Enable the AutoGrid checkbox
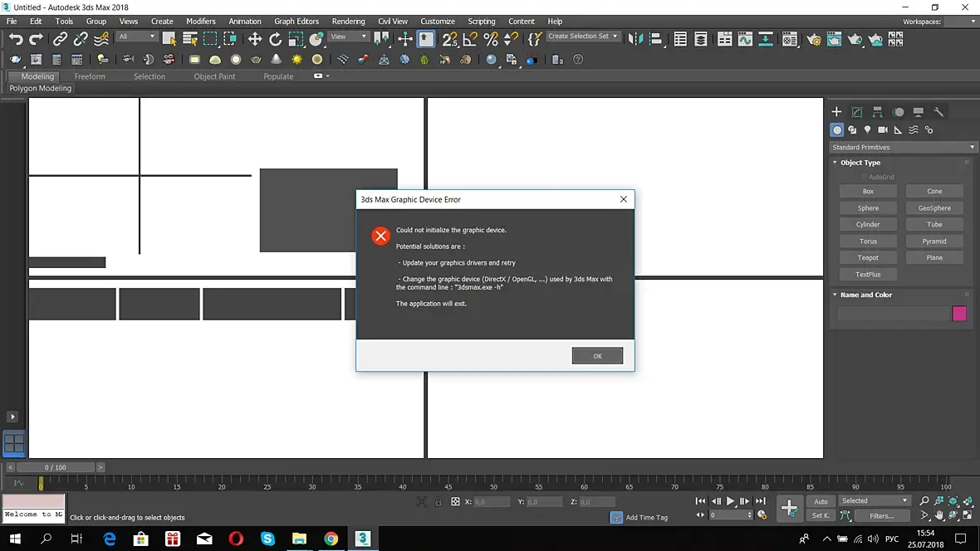The height and width of the screenshot is (551, 980). point(864,177)
